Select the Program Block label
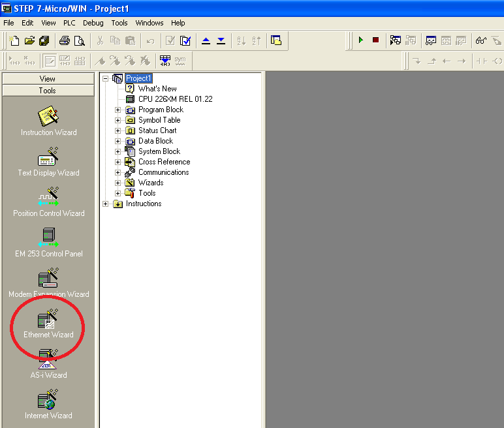Image resolution: width=504 pixels, height=428 pixels. [161, 110]
